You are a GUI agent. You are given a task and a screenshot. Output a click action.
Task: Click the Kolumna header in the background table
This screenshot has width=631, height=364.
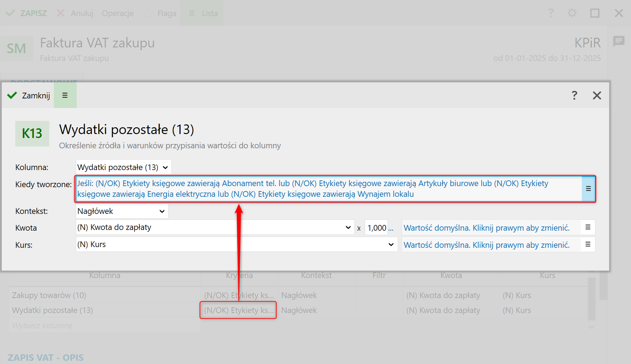(x=105, y=275)
